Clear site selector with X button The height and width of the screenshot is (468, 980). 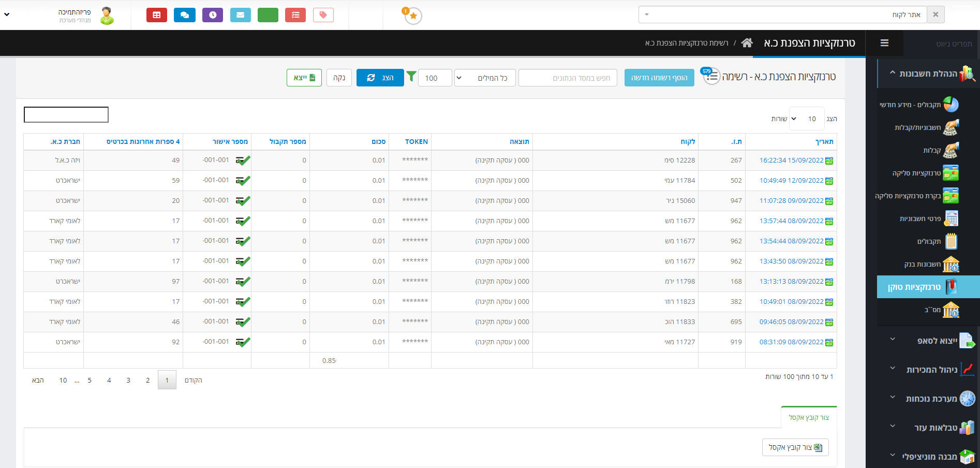tap(936, 14)
